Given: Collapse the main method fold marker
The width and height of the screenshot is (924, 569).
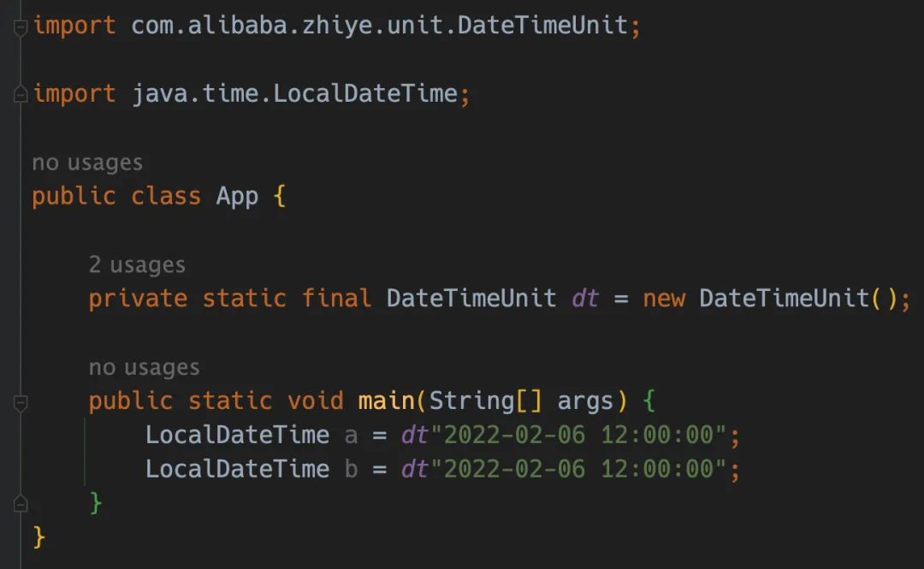Looking at the screenshot, I should tap(20, 403).
